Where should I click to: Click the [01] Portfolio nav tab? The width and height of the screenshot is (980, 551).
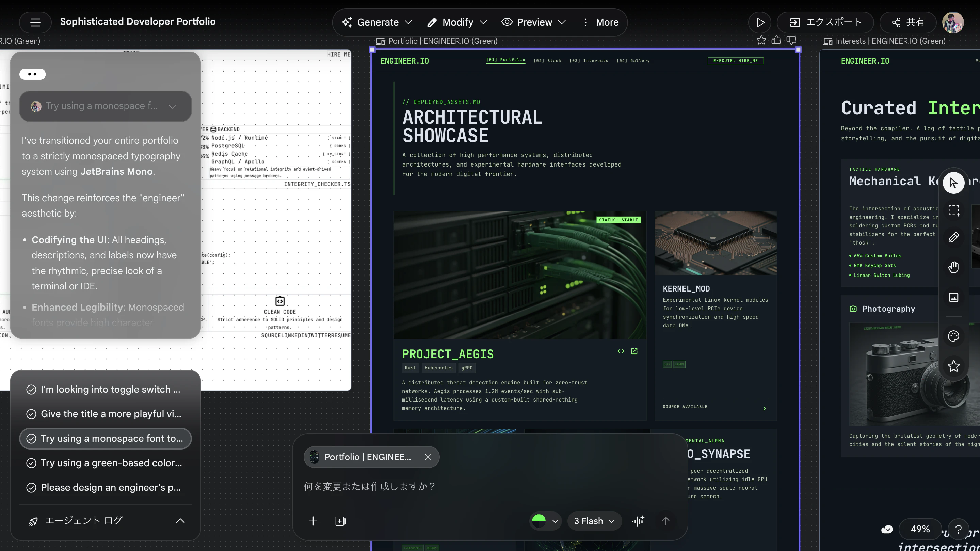point(505,60)
